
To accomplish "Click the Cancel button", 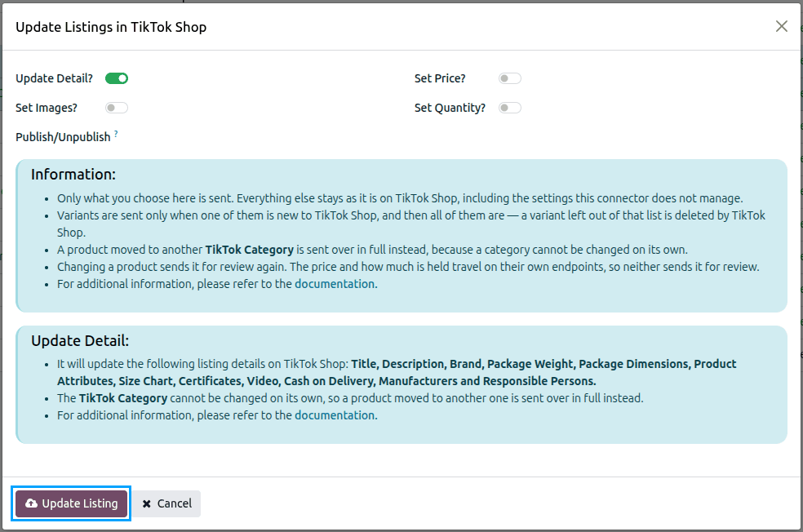I will [167, 503].
